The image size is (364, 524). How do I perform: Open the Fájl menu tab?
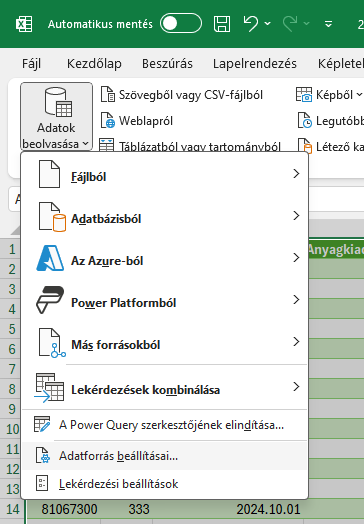[x=31, y=63]
